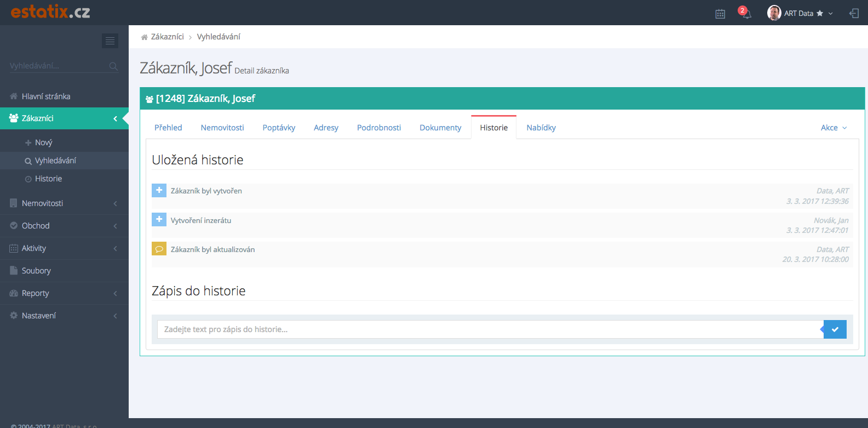The image size is (868, 428).
Task: Open the Historie submenu item in sidebar
Action: click(48, 179)
